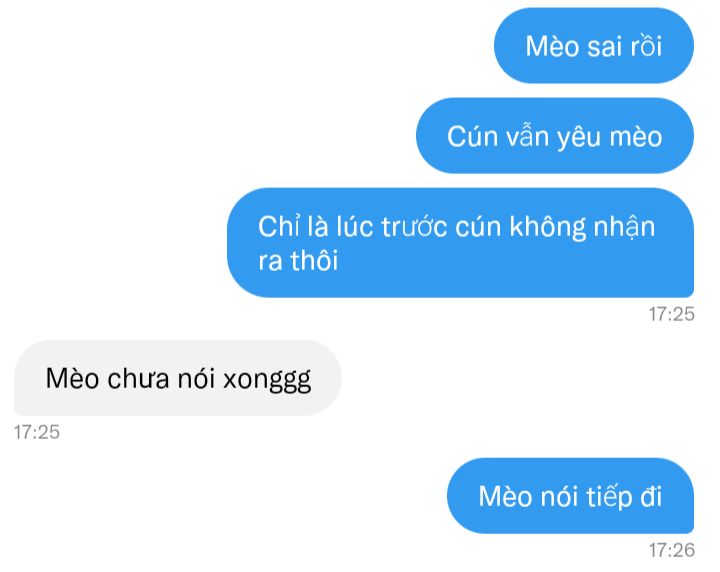Click "ra thôi" on the message's second line
Viewport: 720px width, 572px height.
(298, 261)
